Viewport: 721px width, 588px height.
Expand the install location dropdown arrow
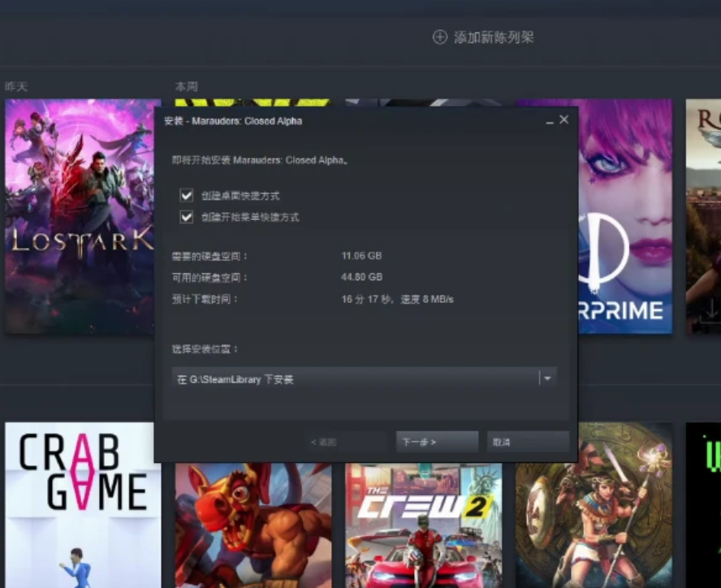(x=547, y=378)
